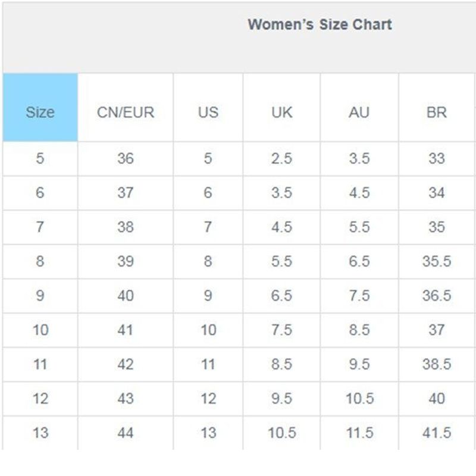Screen dimensions: 476x476
Task: Click the BR cell showing 37
Action: (436, 330)
